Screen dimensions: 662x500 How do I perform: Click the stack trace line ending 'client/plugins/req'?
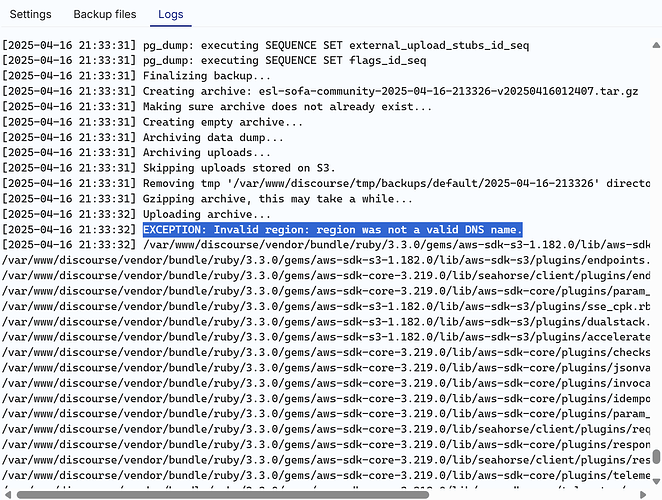[x=326, y=429]
